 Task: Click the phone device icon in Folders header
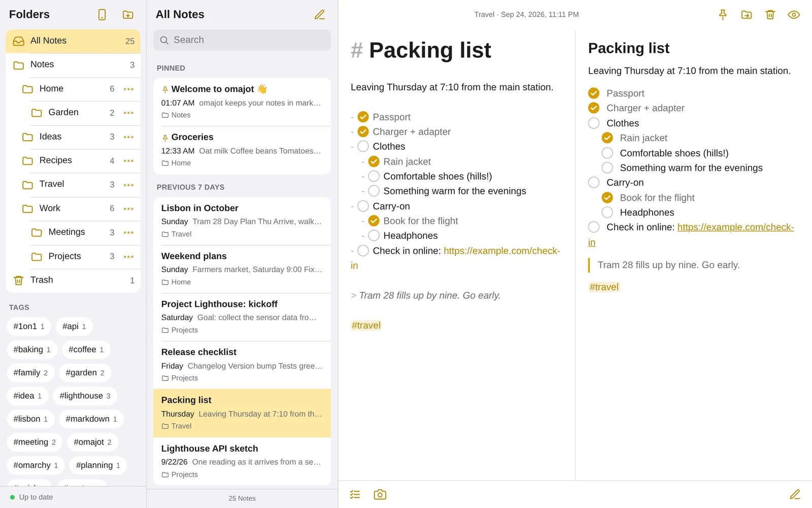tap(102, 15)
